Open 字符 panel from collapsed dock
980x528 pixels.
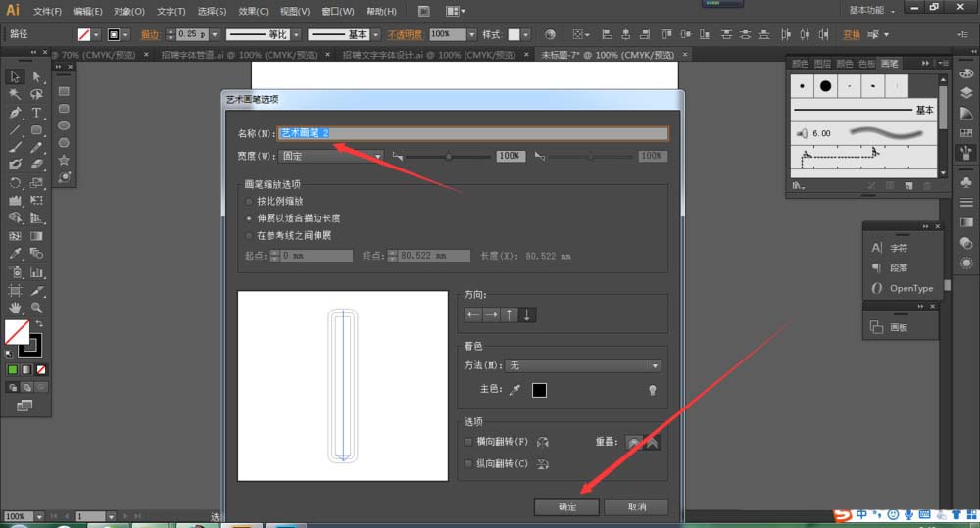[x=901, y=248]
